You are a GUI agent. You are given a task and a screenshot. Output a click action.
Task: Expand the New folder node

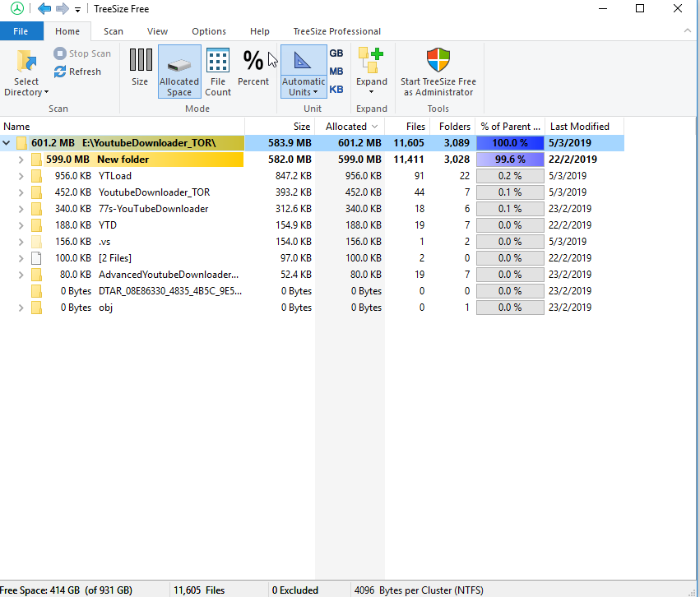coord(21,160)
